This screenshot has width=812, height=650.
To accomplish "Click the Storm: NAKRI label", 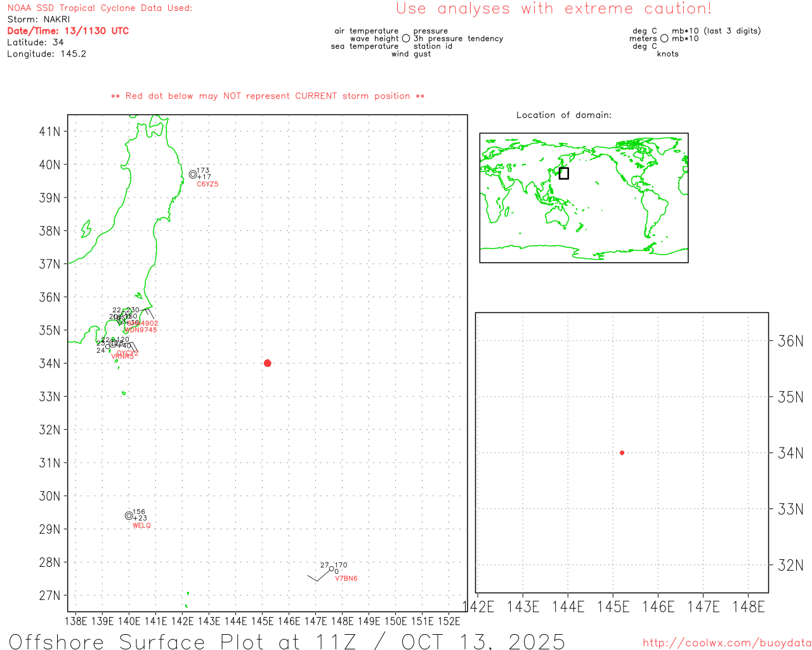I will [39, 20].
